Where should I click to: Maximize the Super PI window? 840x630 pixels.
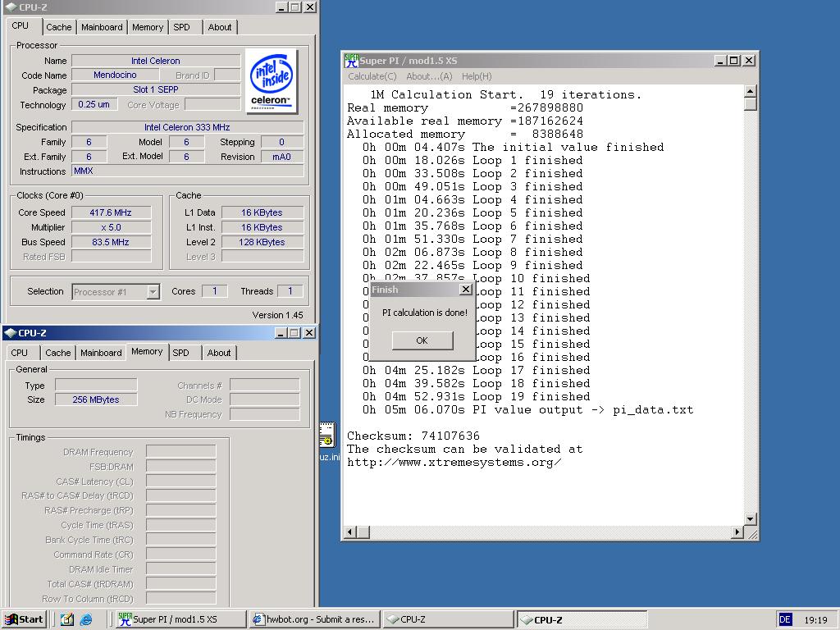734,61
